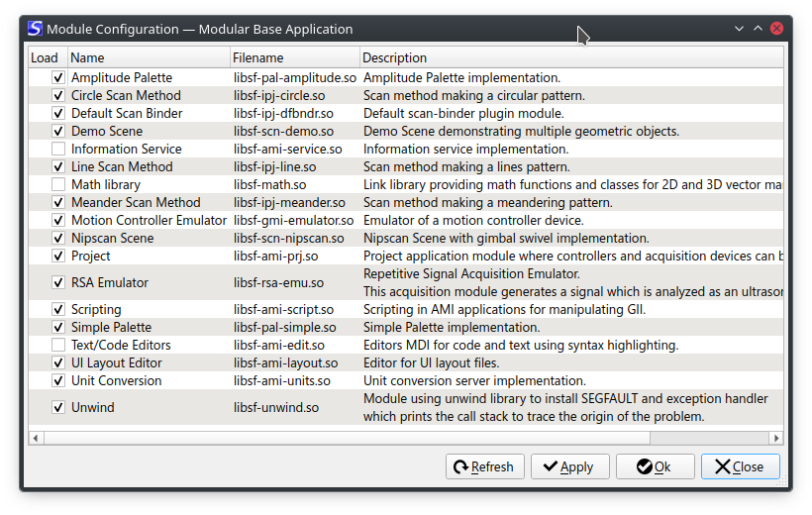812x515 pixels.
Task: Disable the Unwind module checkbox
Action: click(x=58, y=408)
